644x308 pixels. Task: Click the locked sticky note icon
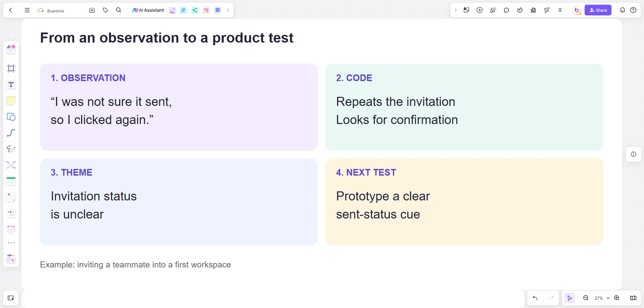pos(466,10)
